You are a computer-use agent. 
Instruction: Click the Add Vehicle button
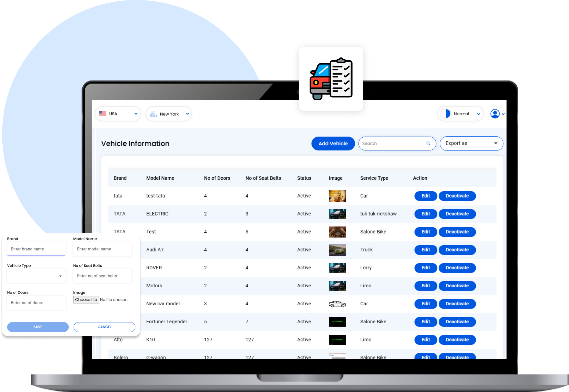click(x=333, y=144)
